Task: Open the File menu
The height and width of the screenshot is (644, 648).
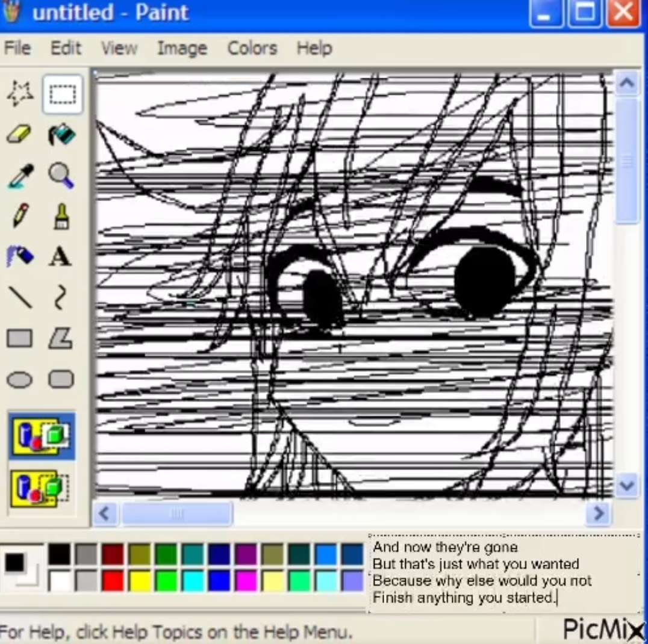Action: point(17,48)
